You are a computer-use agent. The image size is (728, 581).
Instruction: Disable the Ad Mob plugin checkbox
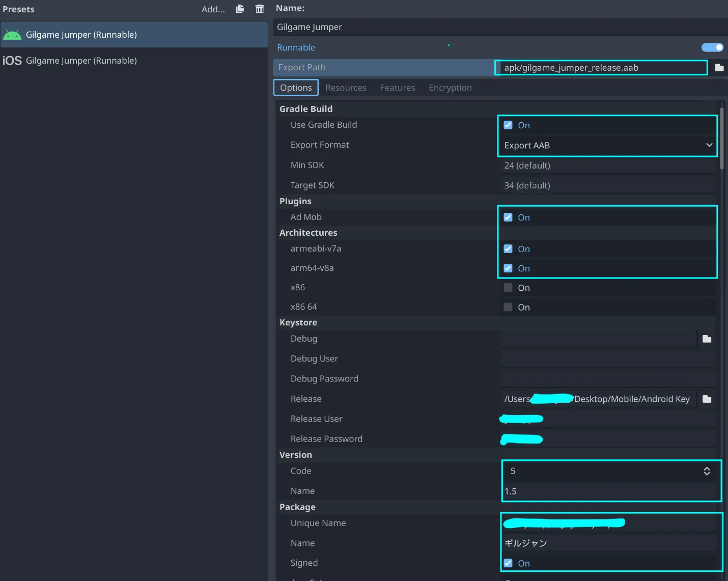(508, 217)
